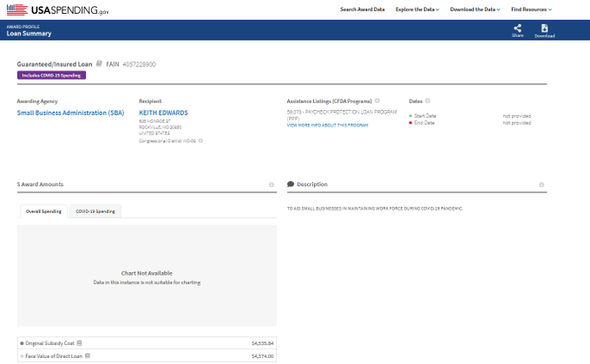The width and height of the screenshot is (590, 364).
Task: Open the Find Resources dropdown
Action: tap(531, 9)
